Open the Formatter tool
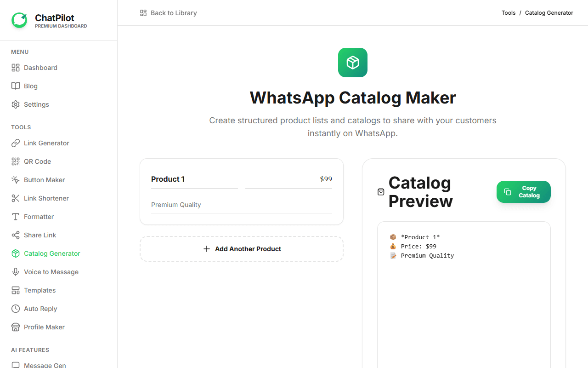Viewport: 588px width, 368px height. click(x=39, y=217)
